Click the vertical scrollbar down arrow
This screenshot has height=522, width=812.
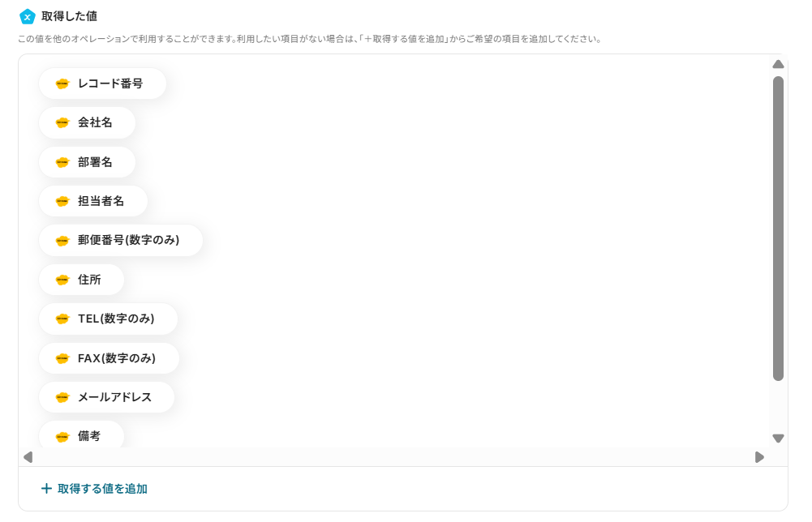(x=778, y=439)
